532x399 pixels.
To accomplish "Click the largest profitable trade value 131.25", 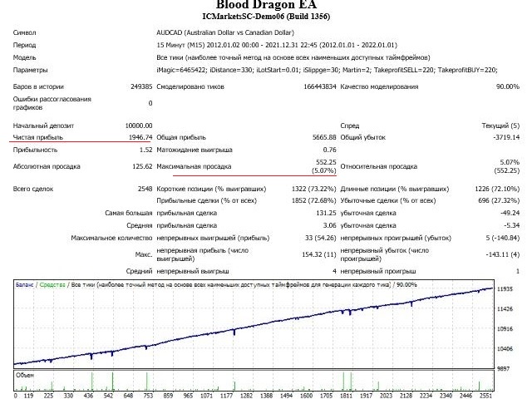I will coord(326,213).
